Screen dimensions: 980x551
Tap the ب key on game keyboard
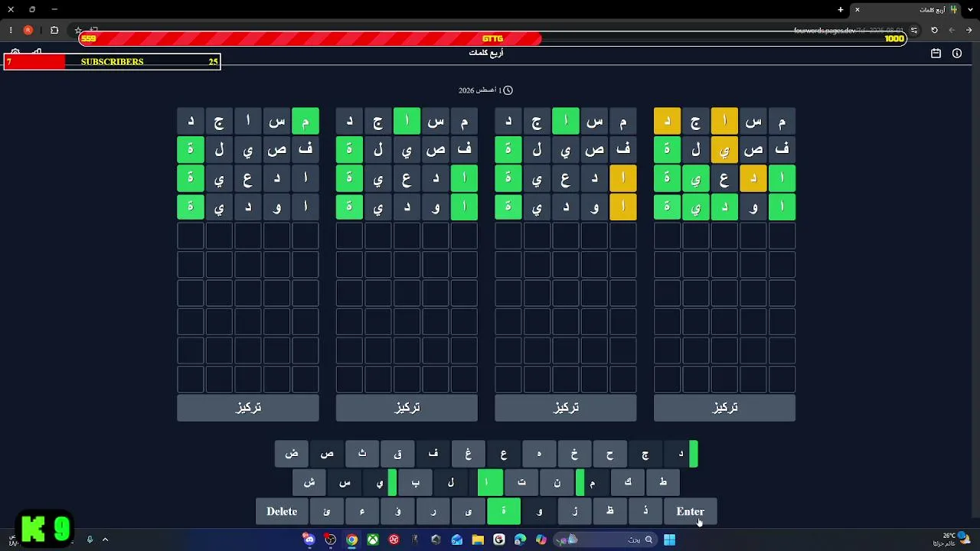coord(415,483)
